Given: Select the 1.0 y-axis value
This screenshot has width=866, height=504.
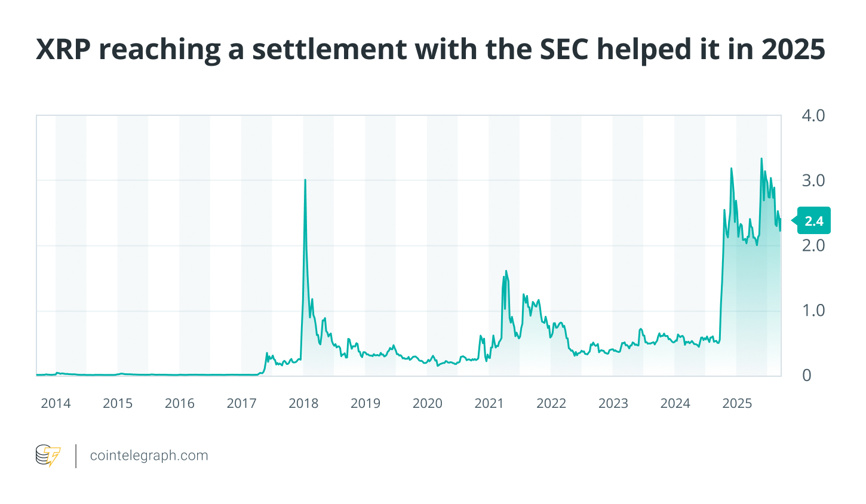Looking at the screenshot, I should pyautogui.click(x=813, y=311).
